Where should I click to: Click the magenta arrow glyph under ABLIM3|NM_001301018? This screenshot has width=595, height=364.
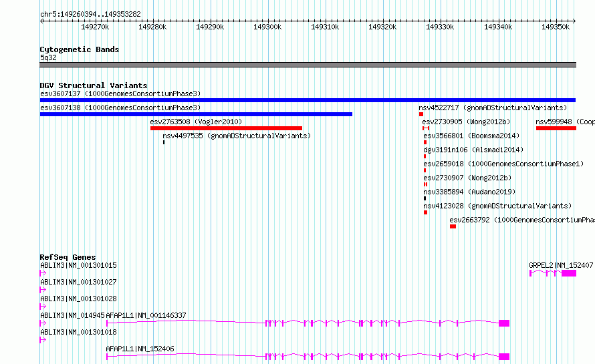(43, 340)
